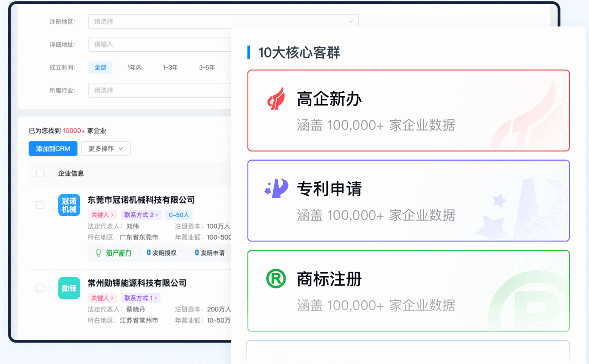Click the 添加到CRM button
The width and height of the screenshot is (589, 364).
53,149
